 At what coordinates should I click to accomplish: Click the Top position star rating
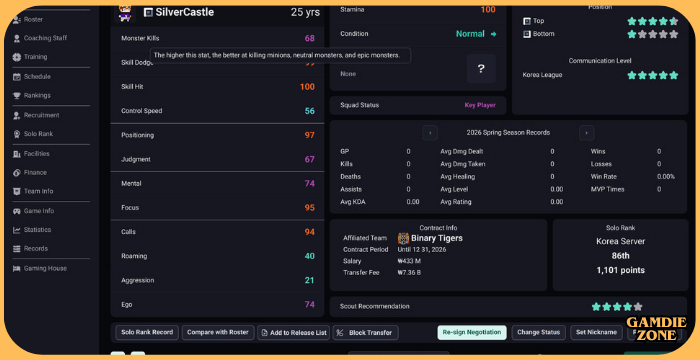click(653, 21)
